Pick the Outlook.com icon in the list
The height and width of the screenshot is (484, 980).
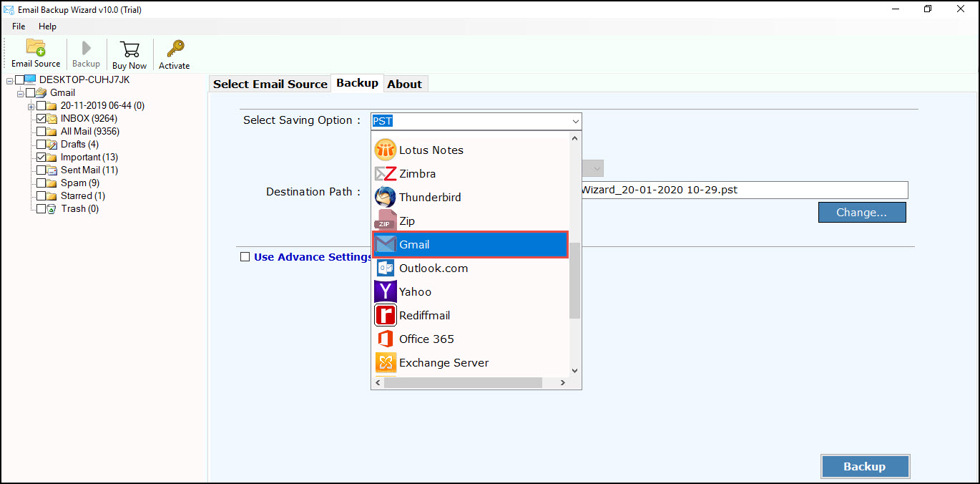point(386,268)
